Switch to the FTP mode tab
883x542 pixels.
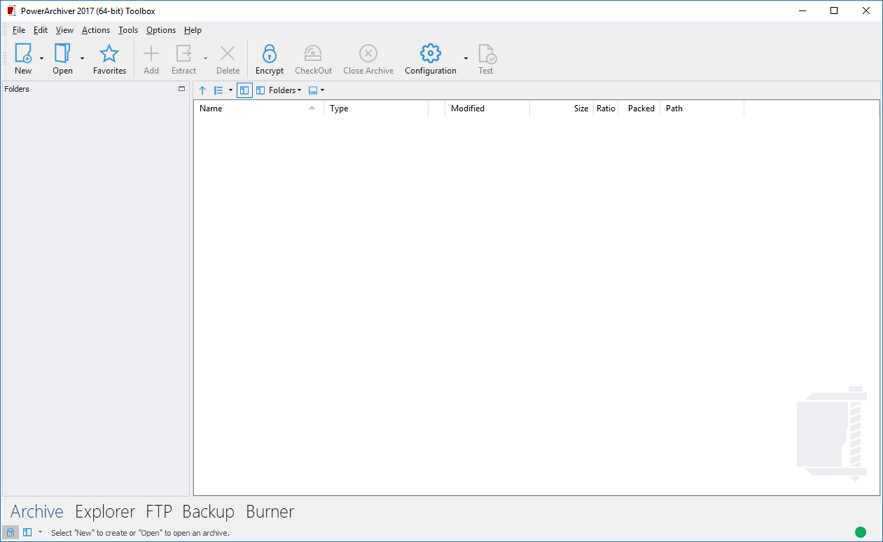click(159, 512)
